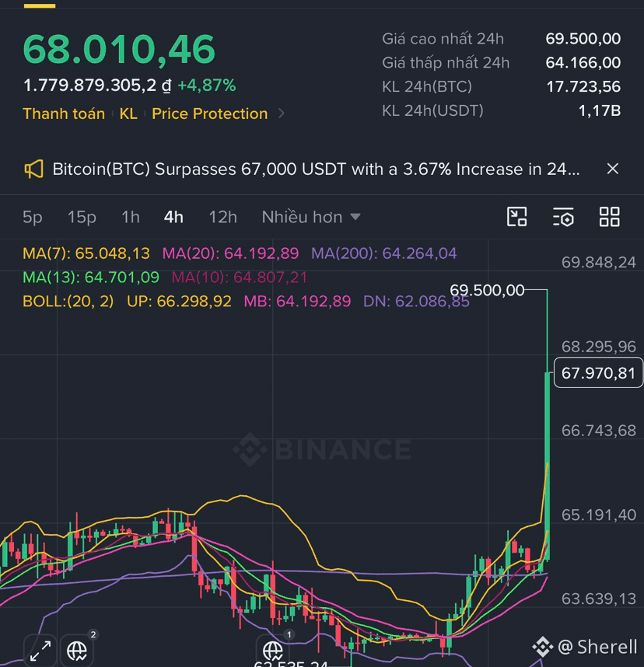644x667 pixels.
Task: Tap the globe event icon badged 2
Action: [77, 650]
